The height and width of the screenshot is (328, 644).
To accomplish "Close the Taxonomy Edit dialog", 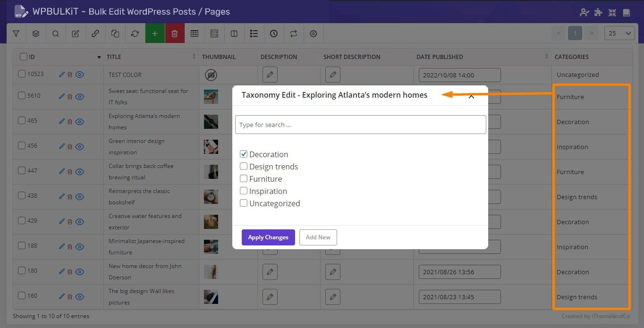I will (x=471, y=96).
